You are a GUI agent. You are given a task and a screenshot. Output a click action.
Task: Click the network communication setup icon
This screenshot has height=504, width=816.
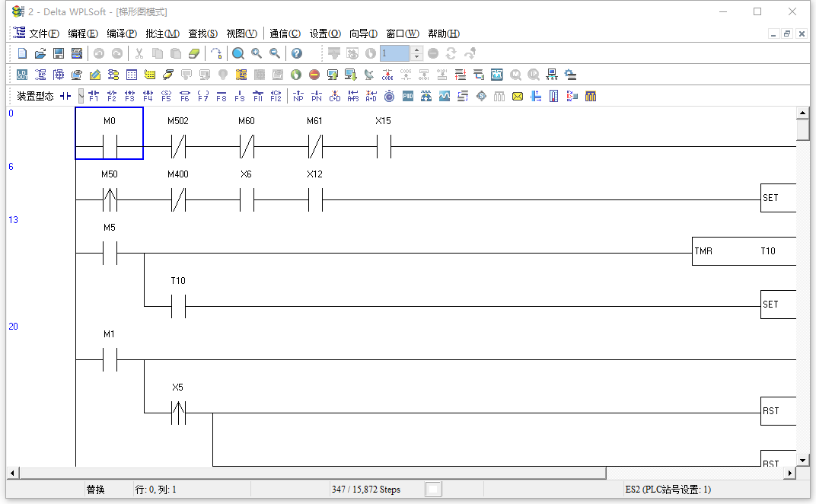(x=552, y=75)
